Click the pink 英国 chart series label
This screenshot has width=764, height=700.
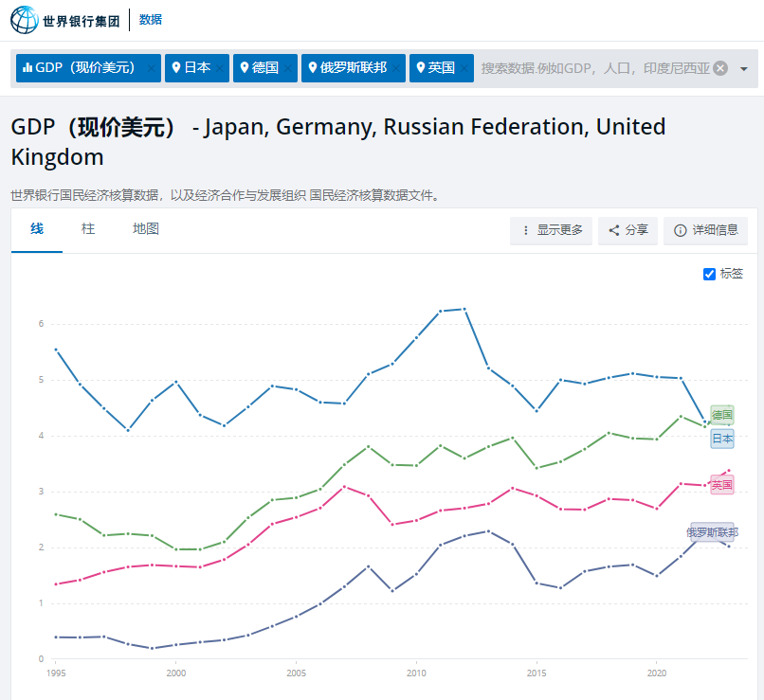pos(722,484)
